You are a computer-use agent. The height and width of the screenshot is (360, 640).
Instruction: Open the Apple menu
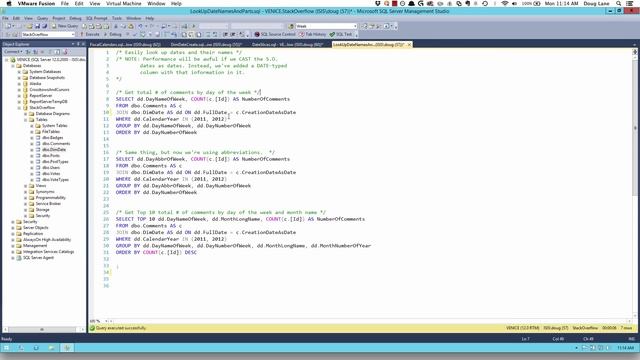(x=9, y=3)
